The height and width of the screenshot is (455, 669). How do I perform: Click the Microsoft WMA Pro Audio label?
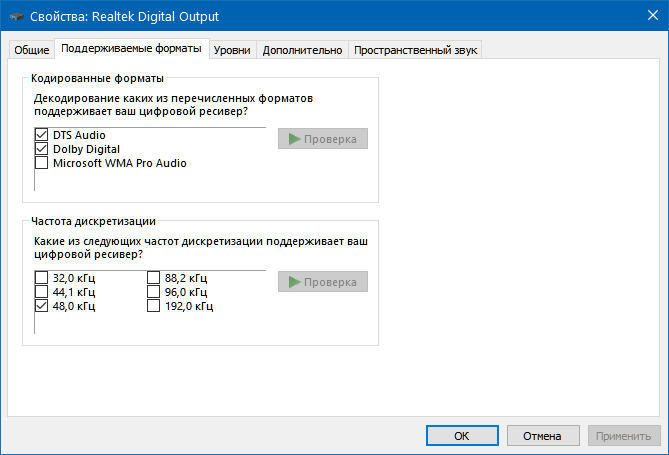tap(120, 163)
